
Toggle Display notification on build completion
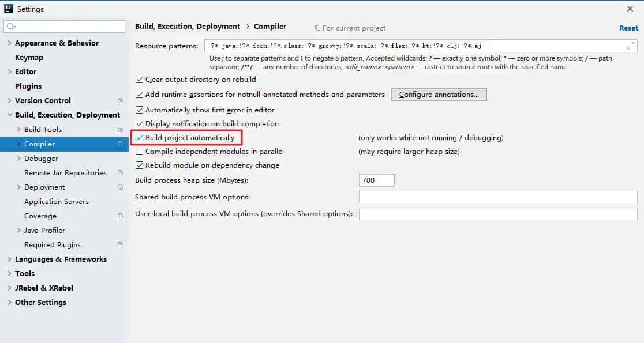139,123
